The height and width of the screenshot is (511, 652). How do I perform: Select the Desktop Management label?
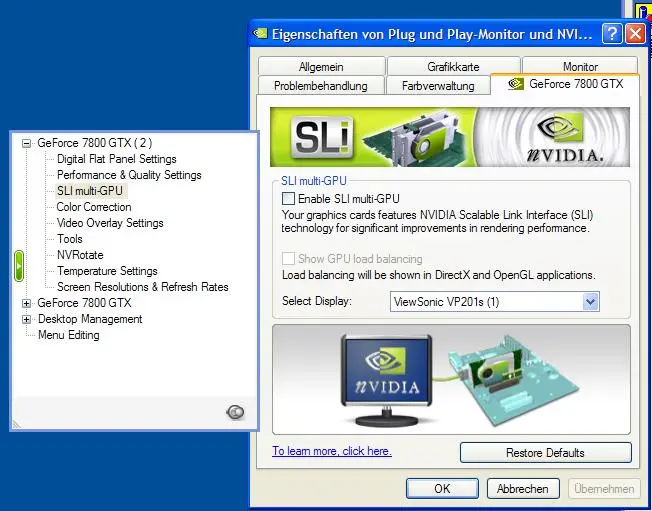coord(90,319)
